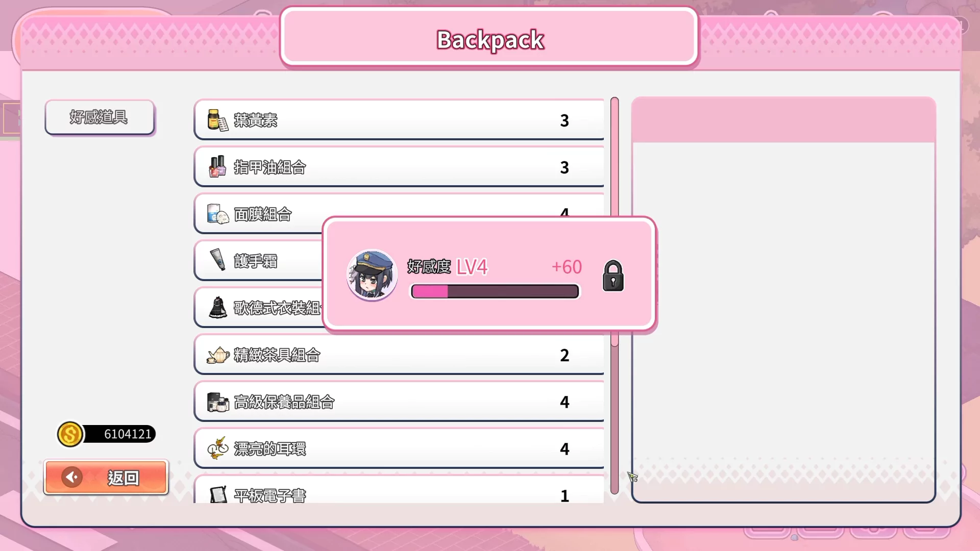Click the affection level progress bar
Viewport: 980px width, 551px height.
pyautogui.click(x=495, y=291)
